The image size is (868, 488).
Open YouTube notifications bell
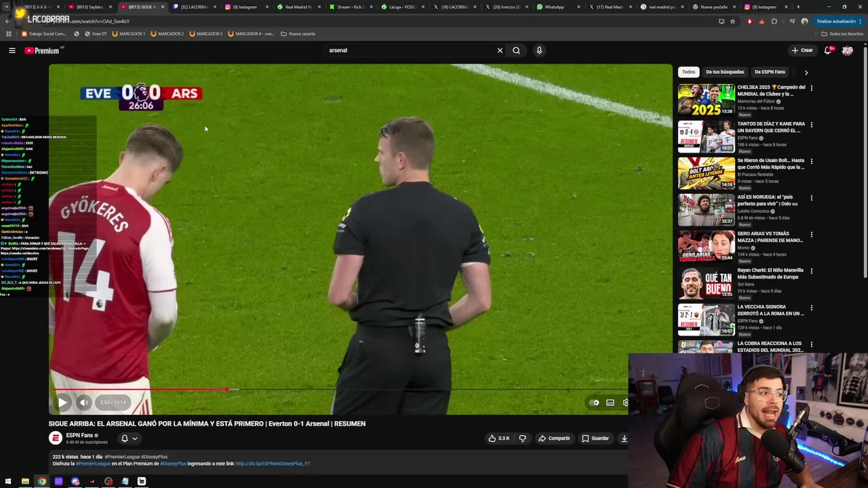pyautogui.click(x=828, y=50)
